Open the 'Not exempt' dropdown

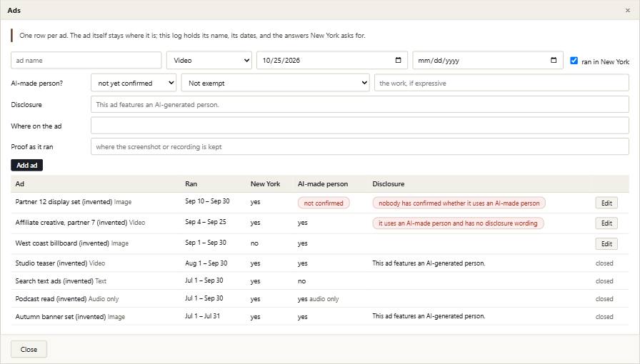[x=276, y=83]
